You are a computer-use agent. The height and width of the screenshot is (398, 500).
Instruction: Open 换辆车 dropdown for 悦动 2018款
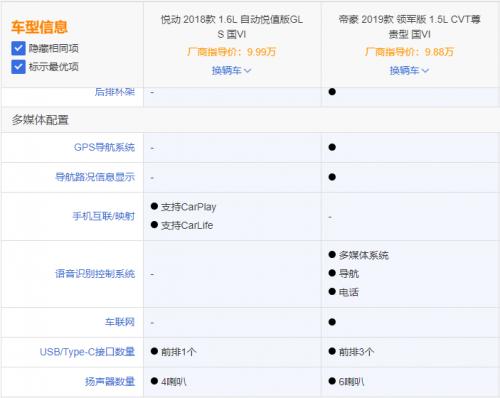pyautogui.click(x=231, y=70)
